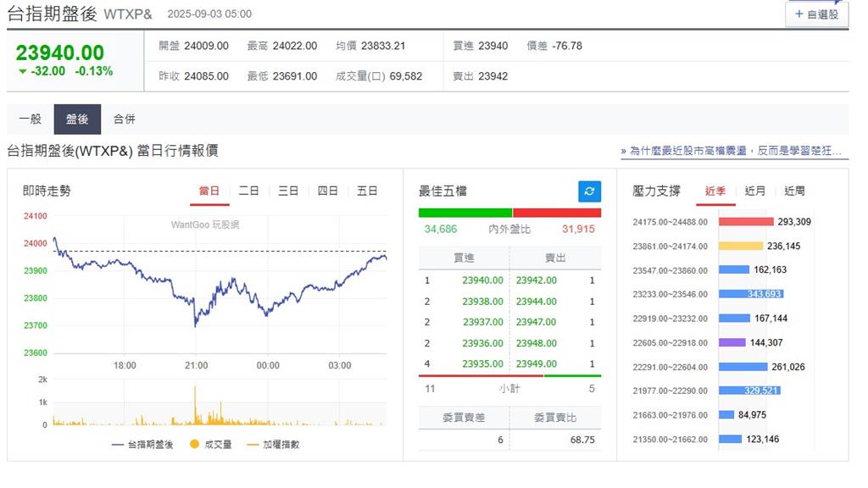Toggle 台指期盤後 series in chart legend
Image resolution: width=868 pixels, height=488 pixels.
pyautogui.click(x=142, y=444)
